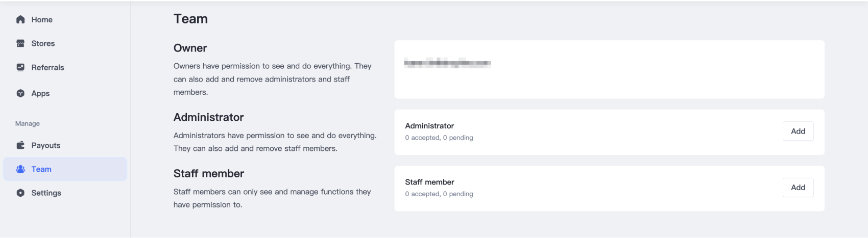
Task: Open the Home menu item
Action: pos(42,19)
